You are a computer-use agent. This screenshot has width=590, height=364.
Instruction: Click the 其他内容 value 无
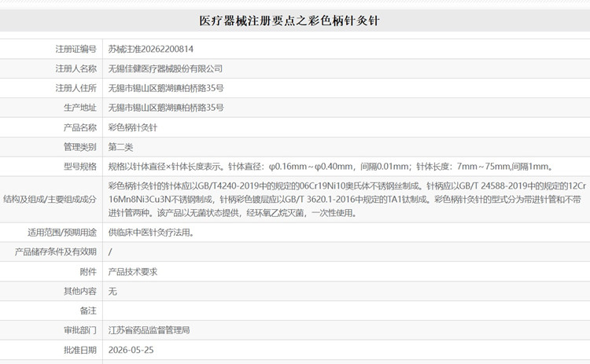pos(112,291)
